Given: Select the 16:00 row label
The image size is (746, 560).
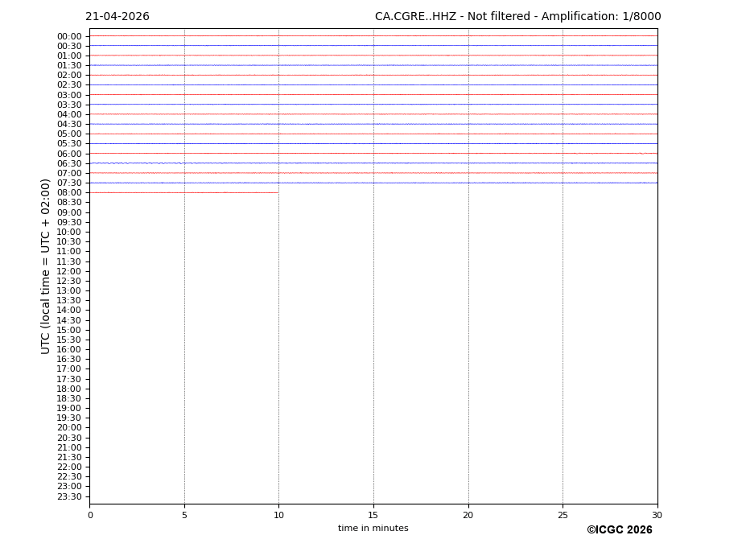Looking at the screenshot, I should coord(69,350).
